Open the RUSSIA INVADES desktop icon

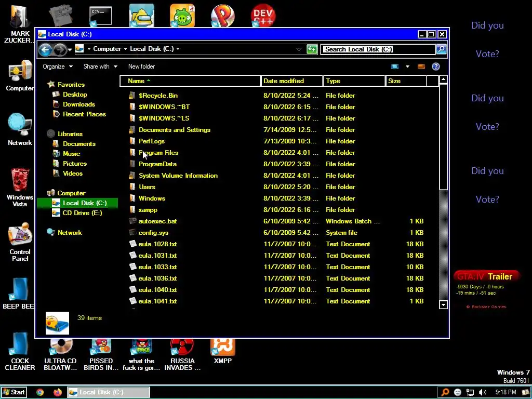point(182,354)
